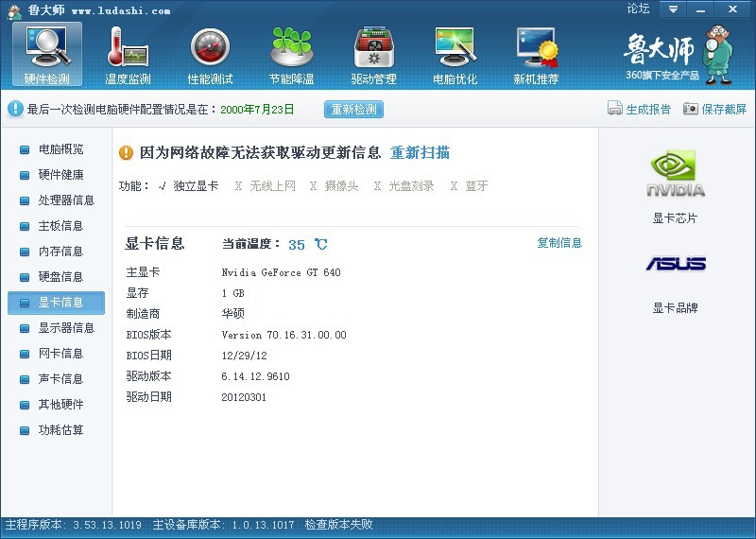Open the 硬件检测 hardware detection tool
Viewport: 756px width, 539px height.
pos(46,55)
